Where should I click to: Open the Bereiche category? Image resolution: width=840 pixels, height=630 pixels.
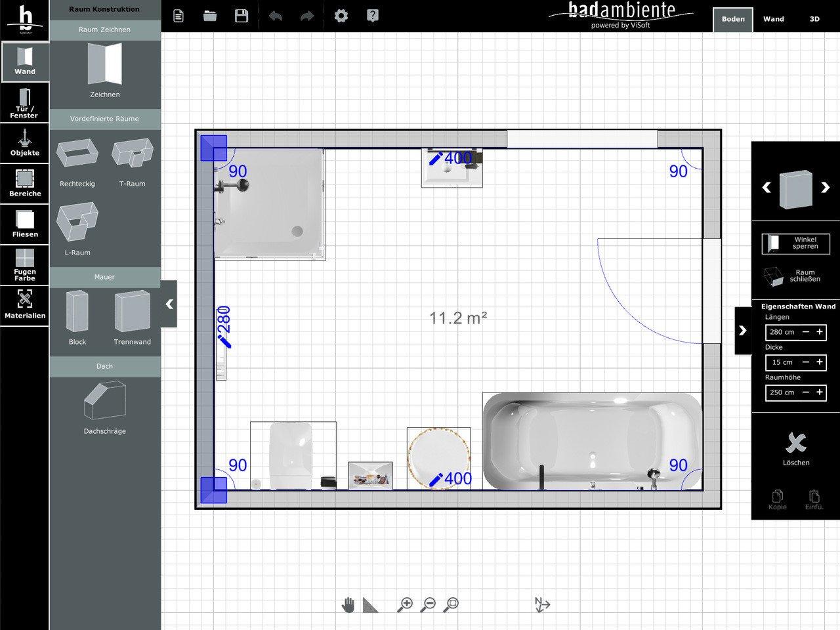pos(24,183)
